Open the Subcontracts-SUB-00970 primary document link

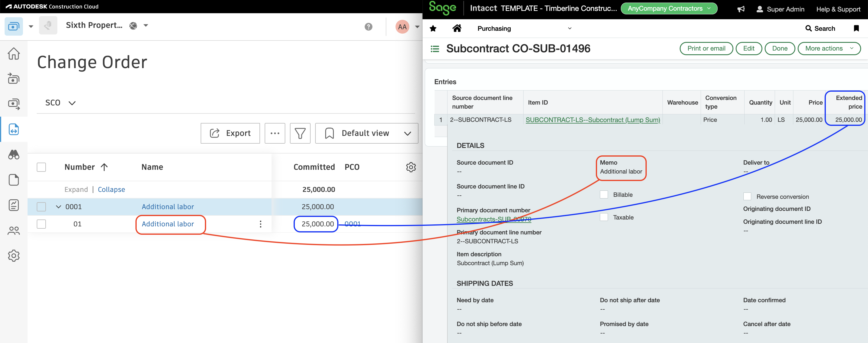coord(494,219)
